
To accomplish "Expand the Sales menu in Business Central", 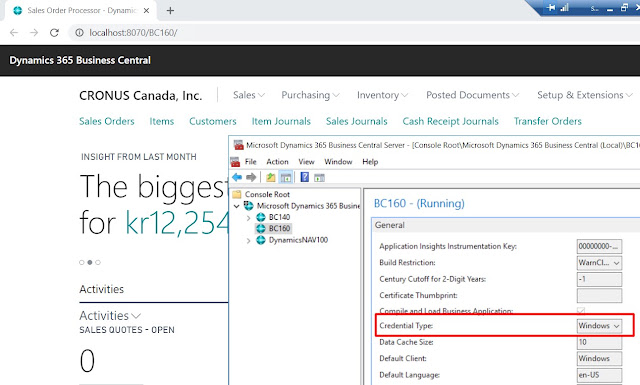I will pos(249,95).
